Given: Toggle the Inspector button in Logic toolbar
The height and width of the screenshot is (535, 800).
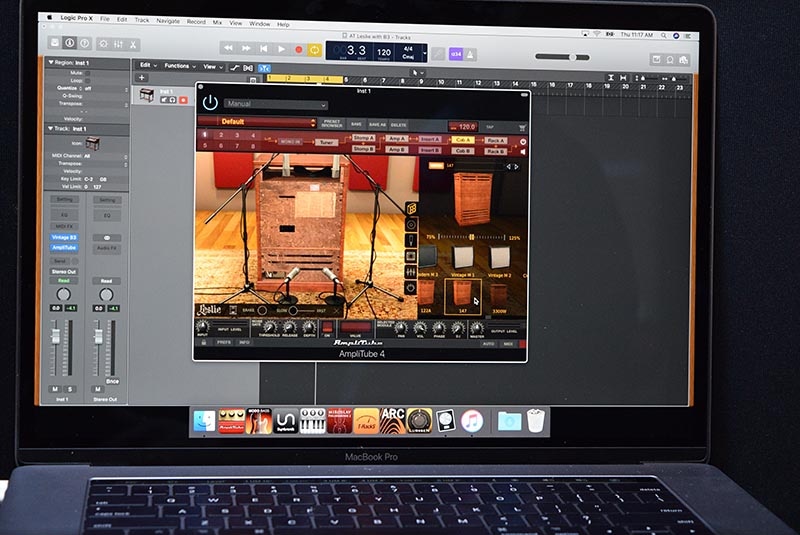Looking at the screenshot, I should point(70,43).
